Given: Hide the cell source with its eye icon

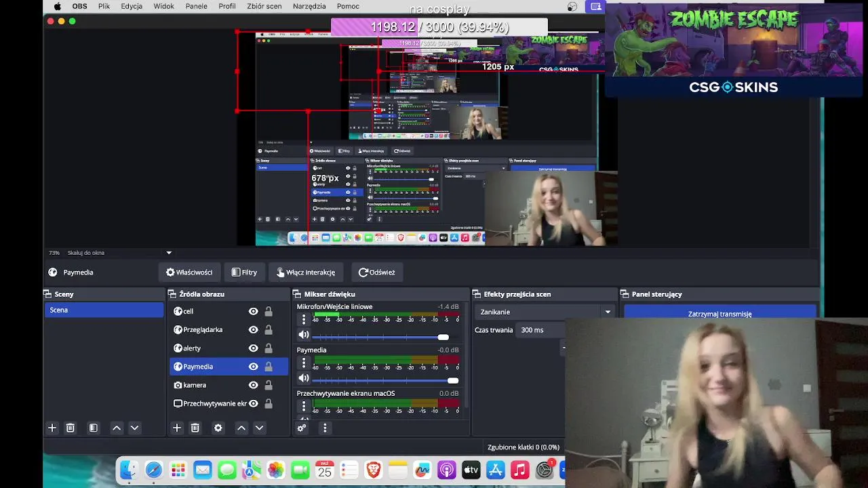Looking at the screenshot, I should click(x=253, y=311).
